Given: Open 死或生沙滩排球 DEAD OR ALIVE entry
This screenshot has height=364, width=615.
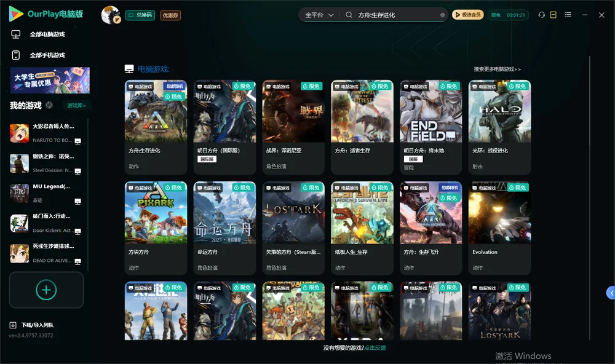Looking at the screenshot, I should pos(47,253).
